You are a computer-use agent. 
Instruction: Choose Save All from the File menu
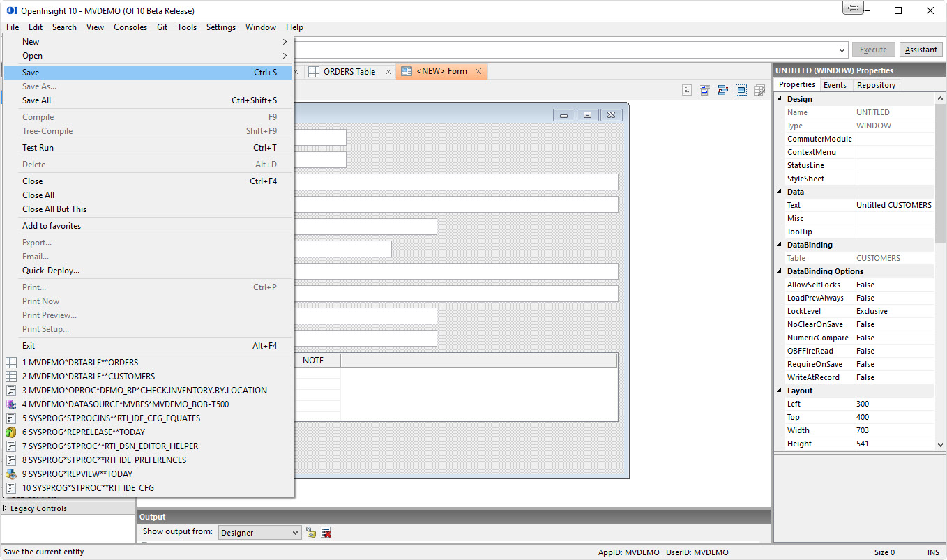point(148,100)
